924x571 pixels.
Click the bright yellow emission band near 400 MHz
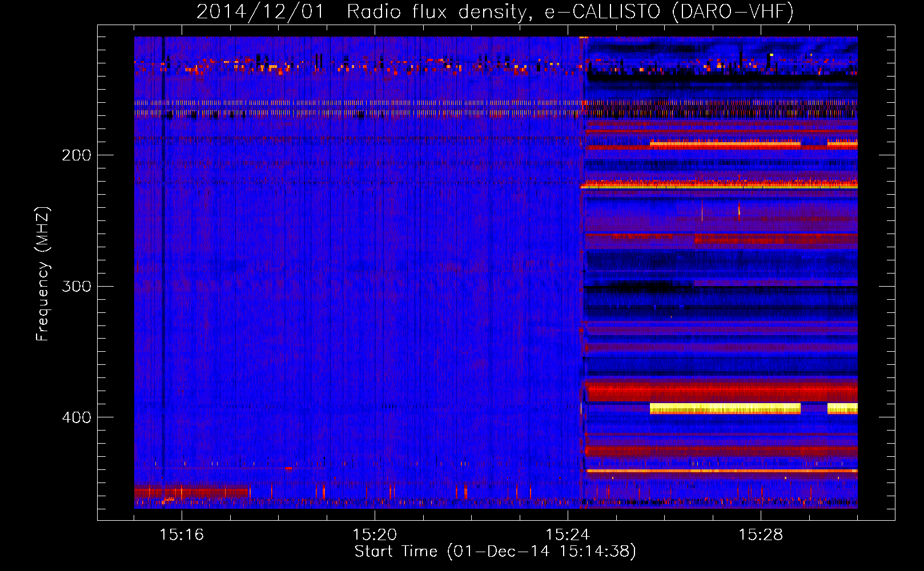point(725,408)
